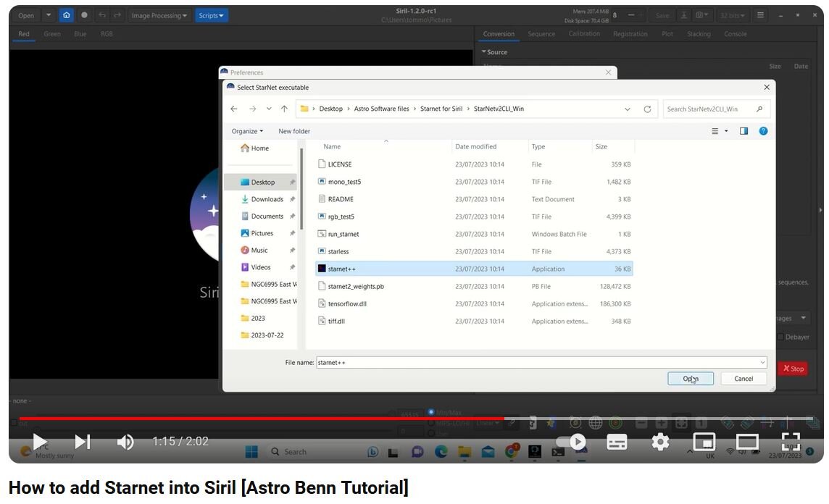
Task: Expand the File name dropdown arrow
Action: tap(762, 362)
